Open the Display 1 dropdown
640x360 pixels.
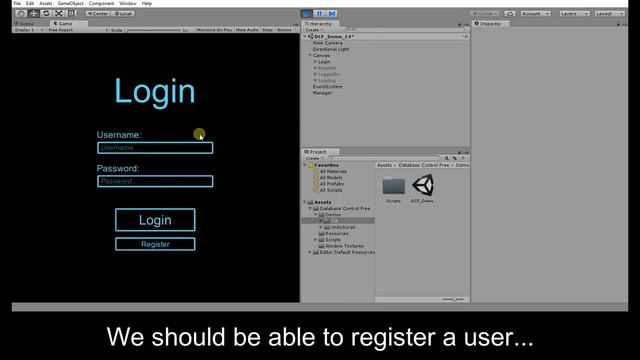[29, 30]
